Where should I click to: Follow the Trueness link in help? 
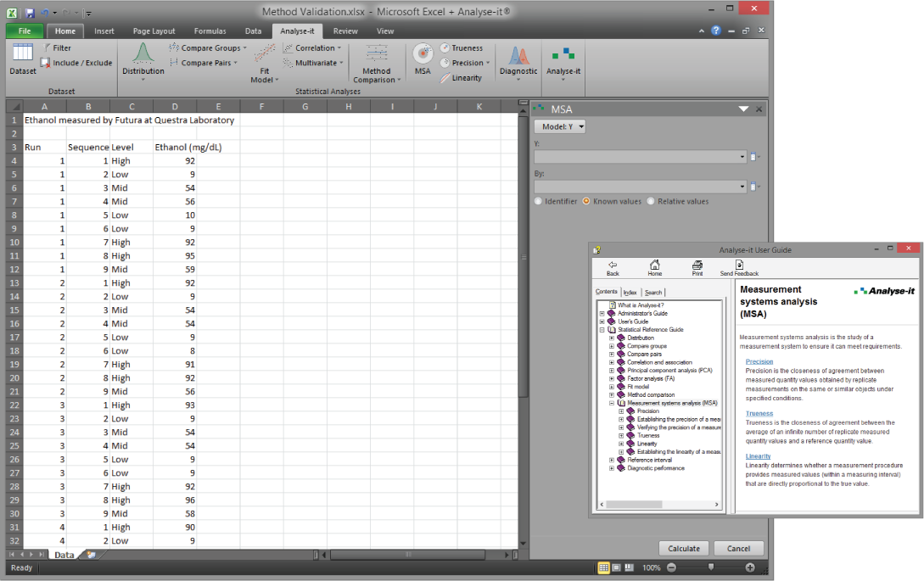[759, 414]
